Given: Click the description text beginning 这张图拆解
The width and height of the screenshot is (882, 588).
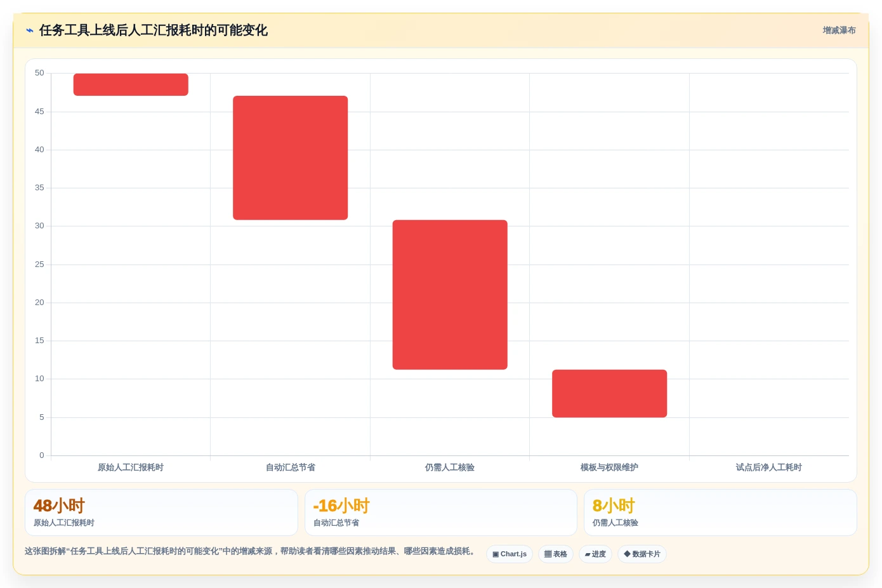Looking at the screenshot, I should (x=250, y=551).
